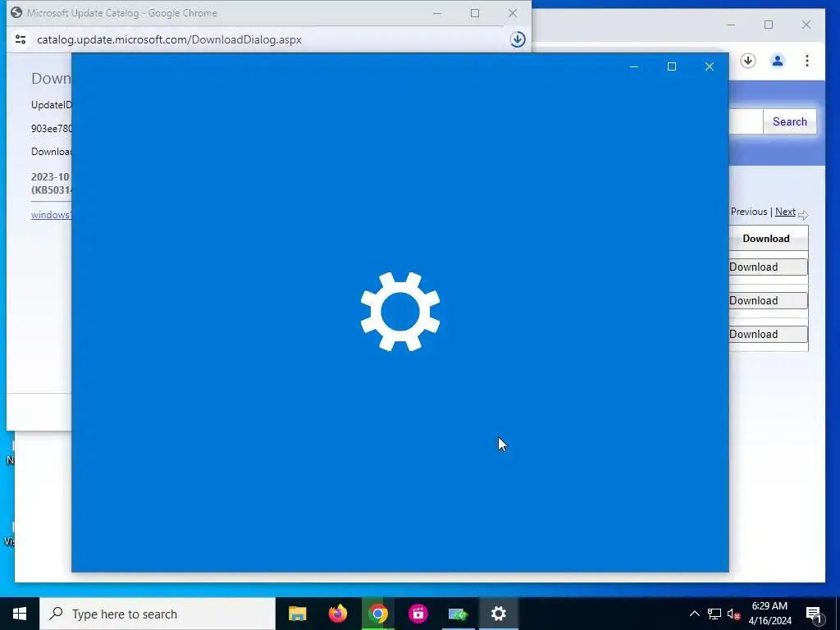Click the muted volume tray icon
The width and height of the screenshot is (840, 630).
click(733, 614)
